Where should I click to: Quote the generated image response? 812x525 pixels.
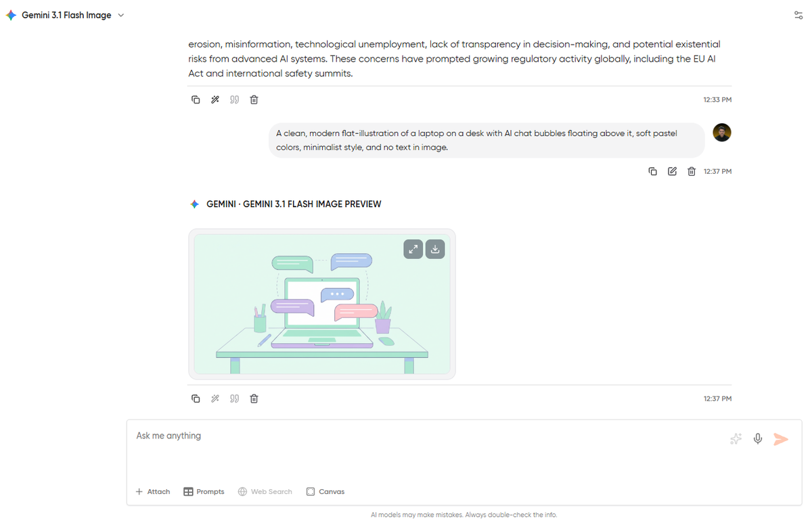(234, 398)
